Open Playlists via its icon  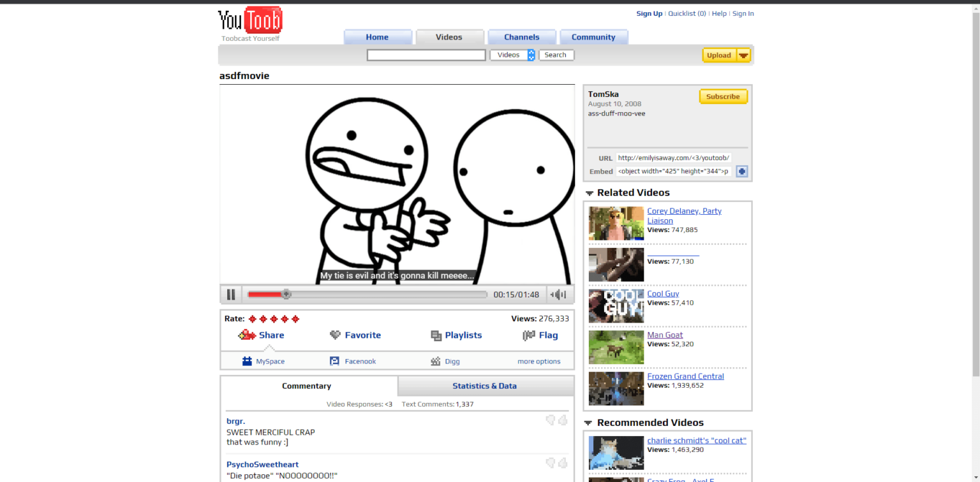[x=436, y=335]
